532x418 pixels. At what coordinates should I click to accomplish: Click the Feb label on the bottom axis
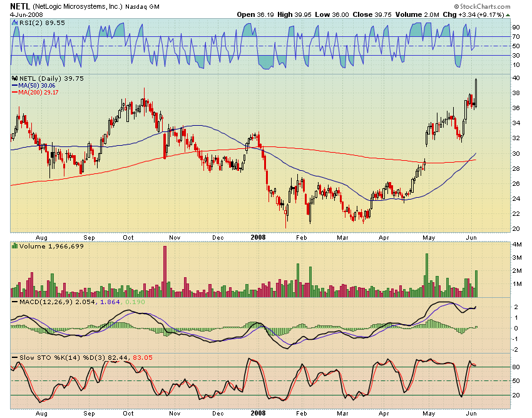tap(301, 413)
